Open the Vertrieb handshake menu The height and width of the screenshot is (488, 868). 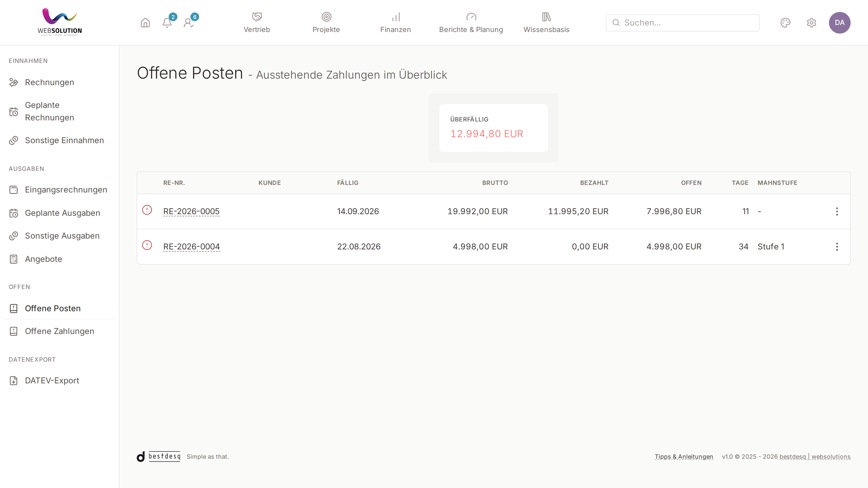(x=257, y=23)
